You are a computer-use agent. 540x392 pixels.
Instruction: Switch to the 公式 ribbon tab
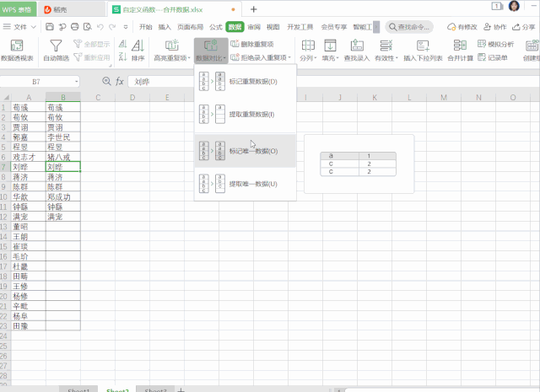tap(216, 27)
